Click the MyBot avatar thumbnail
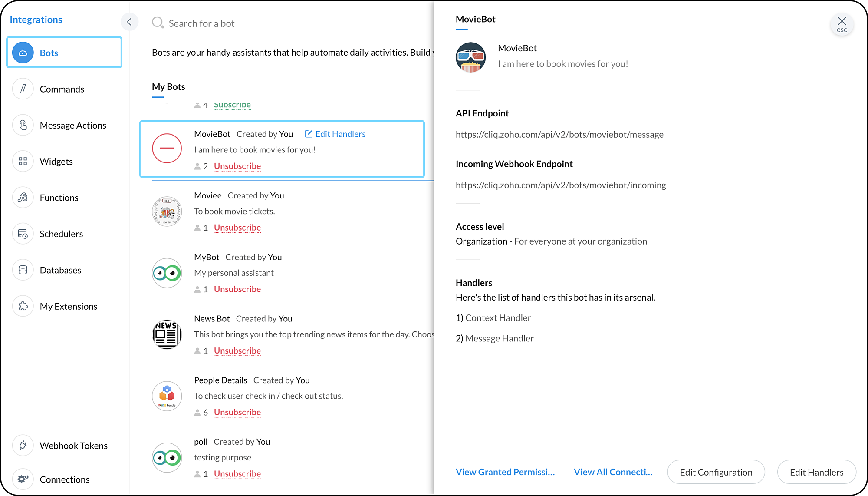This screenshot has height=496, width=868. click(167, 273)
